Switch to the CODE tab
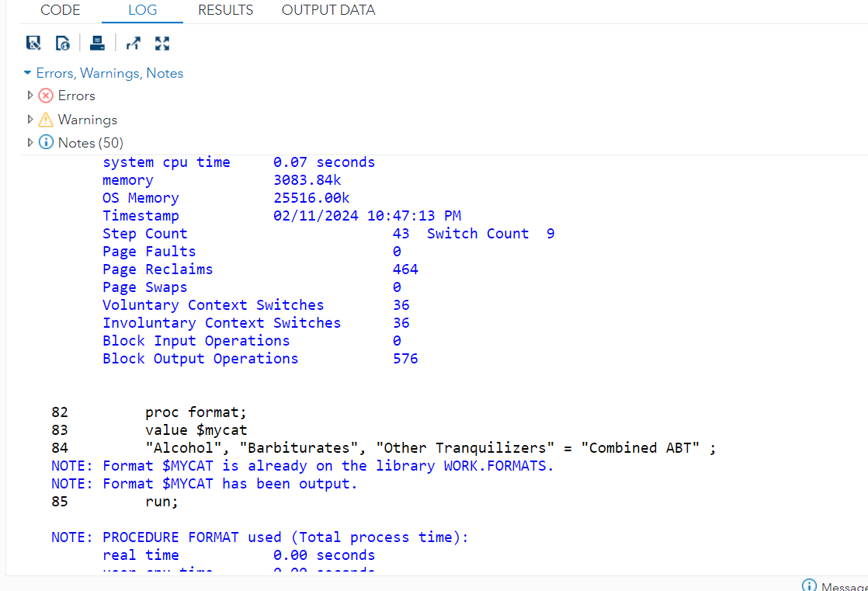Screen dimensions: 868x591 60,10
